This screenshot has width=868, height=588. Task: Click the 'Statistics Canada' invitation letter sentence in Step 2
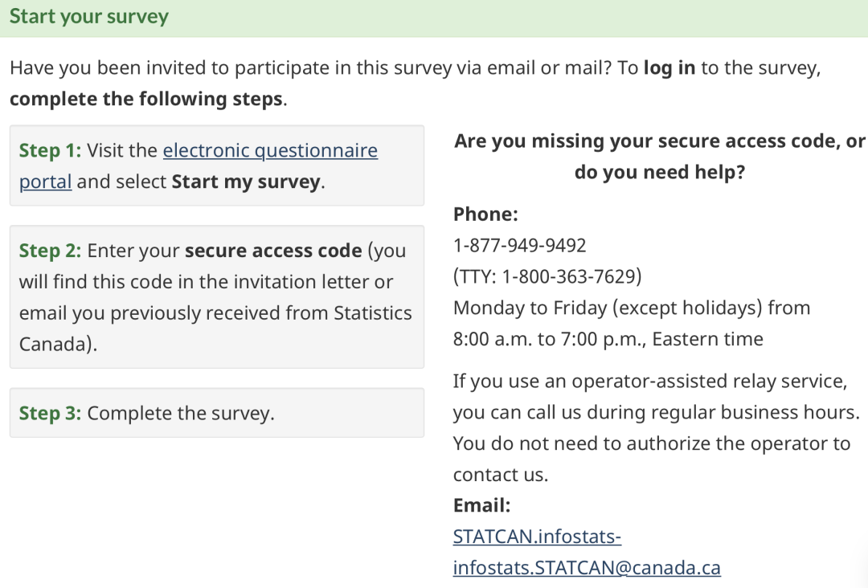(x=215, y=297)
